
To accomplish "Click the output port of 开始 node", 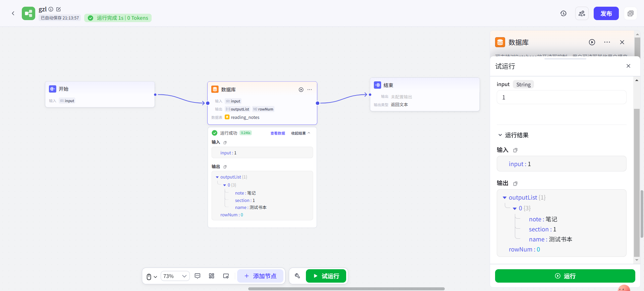I will [155, 95].
